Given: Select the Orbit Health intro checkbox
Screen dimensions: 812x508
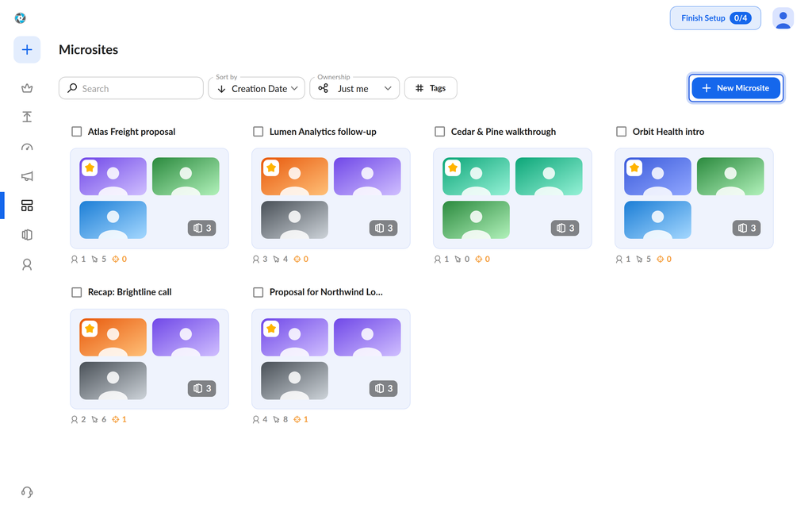Looking at the screenshot, I should coord(622,132).
